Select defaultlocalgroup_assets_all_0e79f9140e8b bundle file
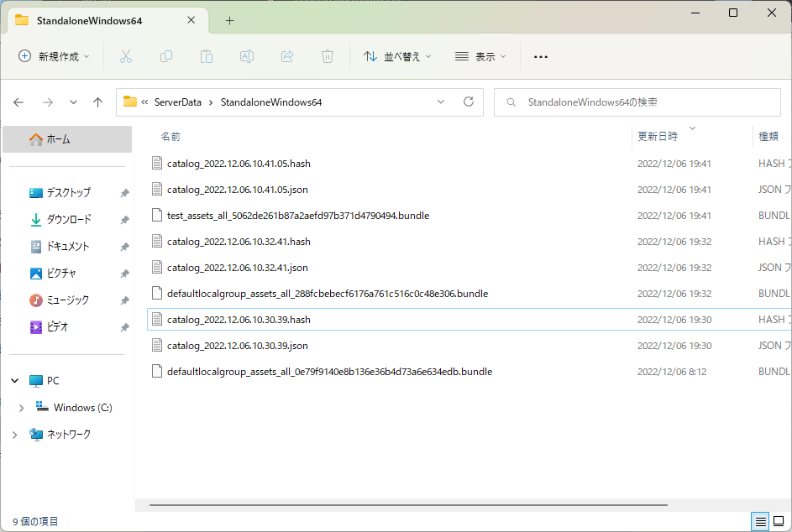 coord(469,372)
